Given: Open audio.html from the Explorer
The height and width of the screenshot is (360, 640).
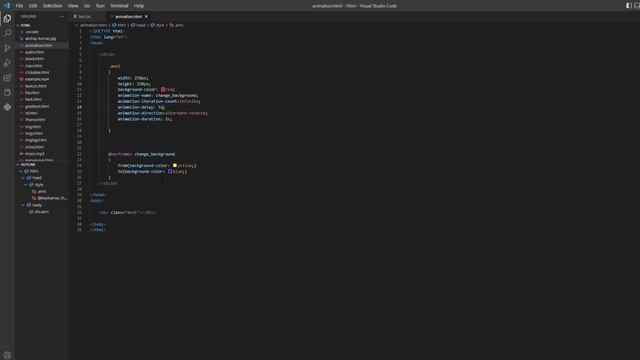Looking at the screenshot, I should (42, 52).
